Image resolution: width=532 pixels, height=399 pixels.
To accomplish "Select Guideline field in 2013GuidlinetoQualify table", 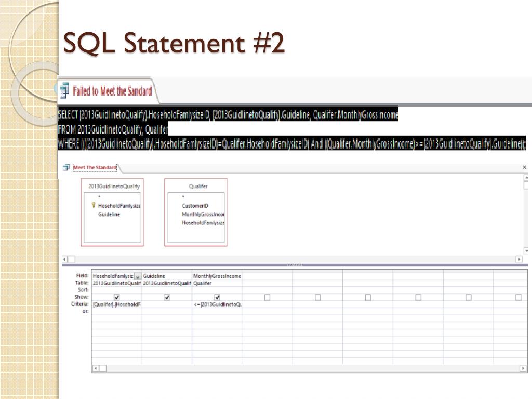I will coord(109,215).
